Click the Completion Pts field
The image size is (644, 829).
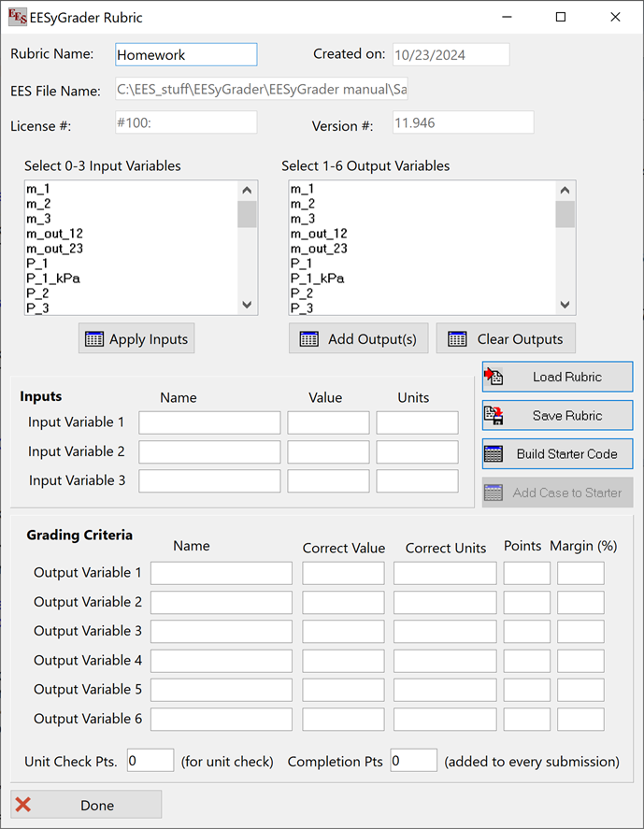click(x=413, y=761)
